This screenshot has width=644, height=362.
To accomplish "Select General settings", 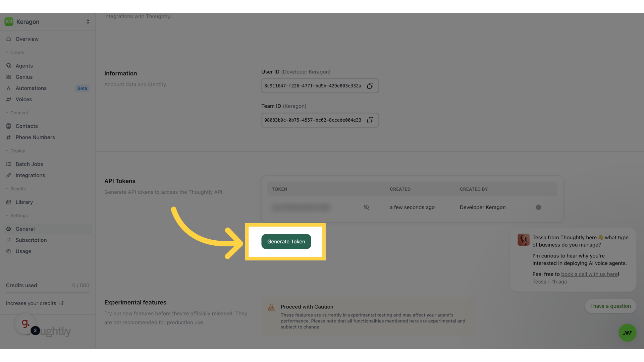I will pos(48,229).
